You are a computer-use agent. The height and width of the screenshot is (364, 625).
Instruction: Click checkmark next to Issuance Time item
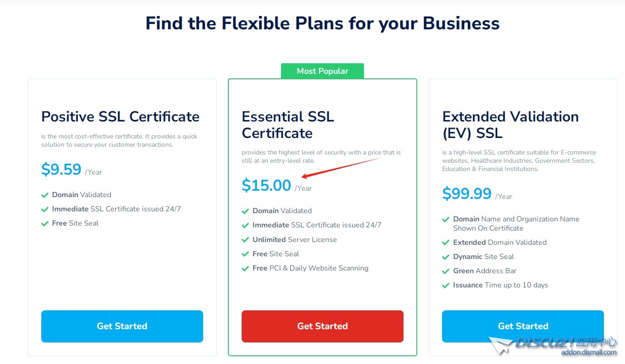coord(446,285)
